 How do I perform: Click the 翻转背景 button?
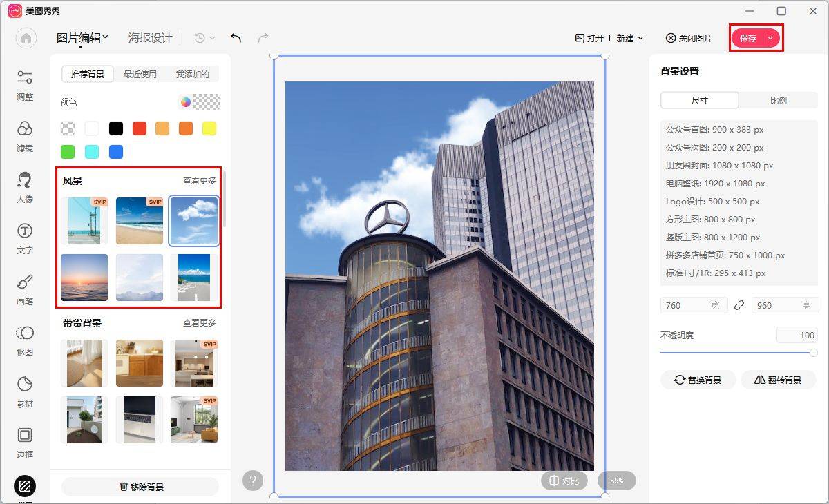pos(779,380)
